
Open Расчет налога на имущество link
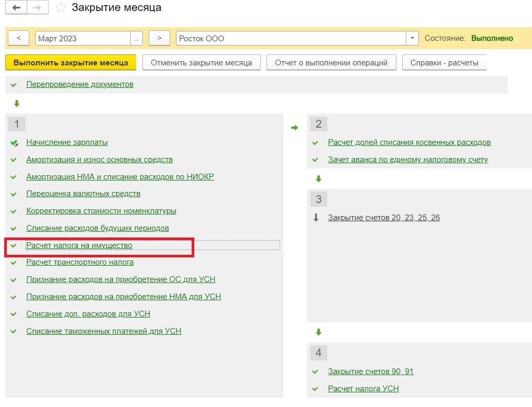pos(79,245)
